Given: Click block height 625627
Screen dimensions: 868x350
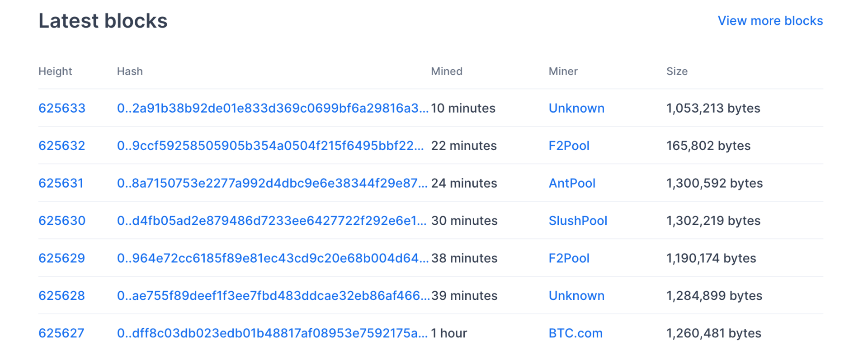Looking at the screenshot, I should pyautogui.click(x=61, y=333).
